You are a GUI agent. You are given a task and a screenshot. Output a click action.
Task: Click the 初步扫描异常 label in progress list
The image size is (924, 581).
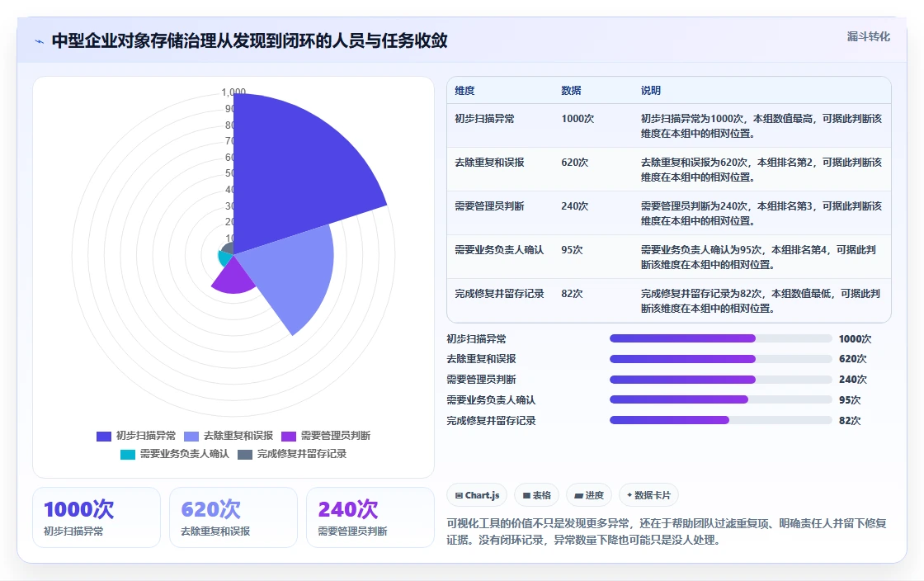click(x=476, y=339)
